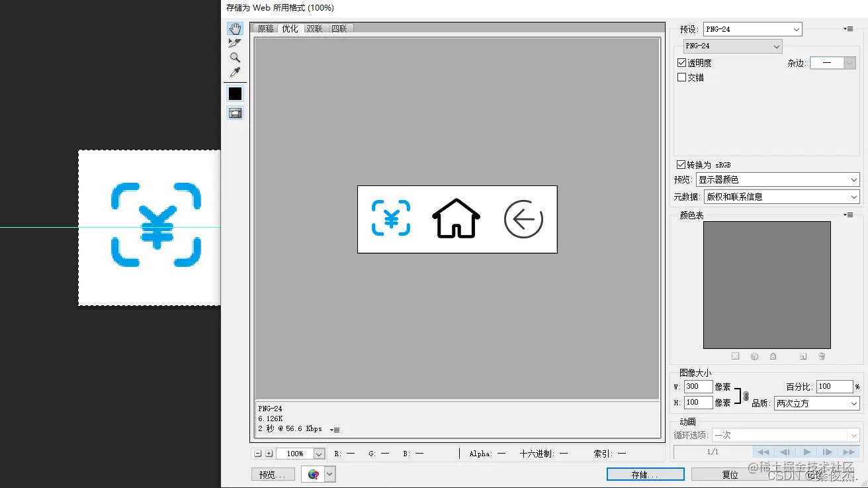Toggle the 透明度 checkbox
The height and width of the screenshot is (488, 868).
tap(682, 63)
